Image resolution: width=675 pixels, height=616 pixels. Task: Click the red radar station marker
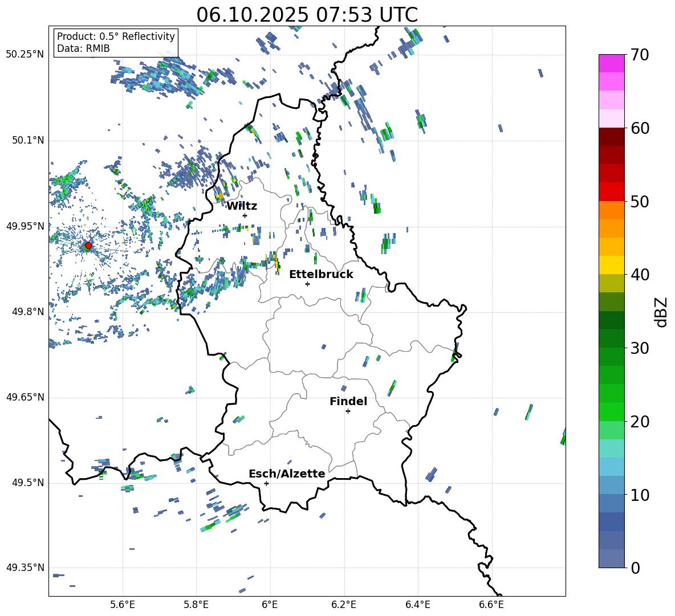pyautogui.click(x=88, y=246)
